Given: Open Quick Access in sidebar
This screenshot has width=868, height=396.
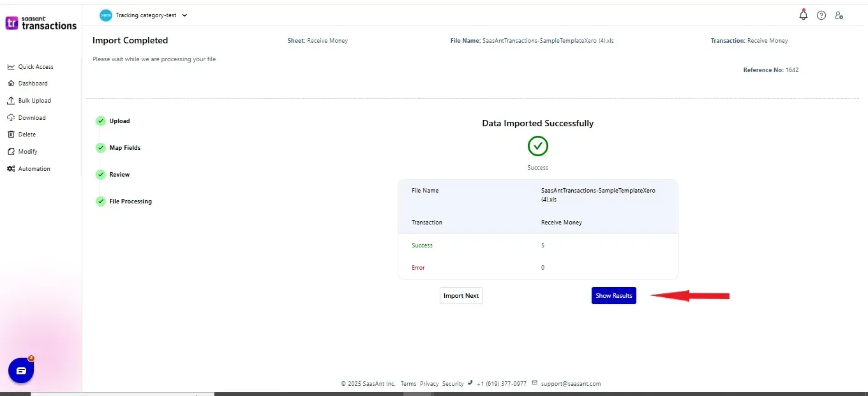Looking at the screenshot, I should [x=36, y=67].
